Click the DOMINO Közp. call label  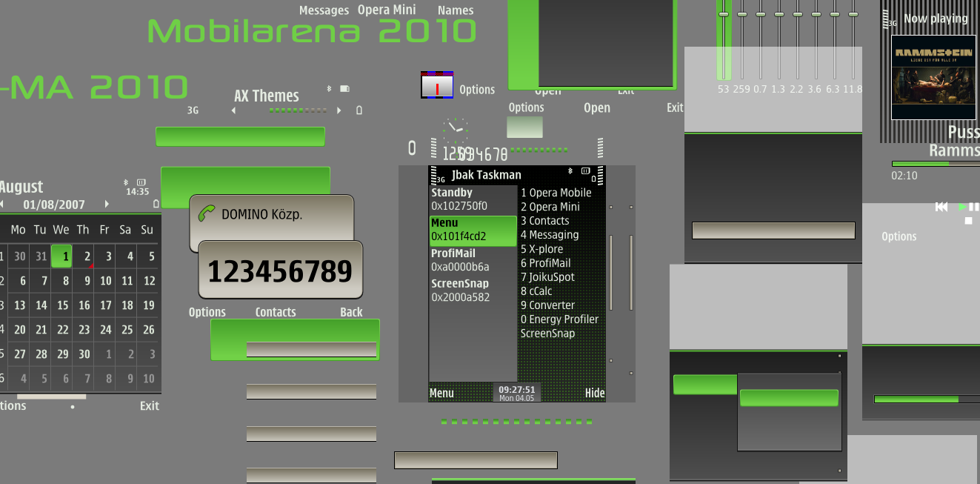pyautogui.click(x=261, y=215)
